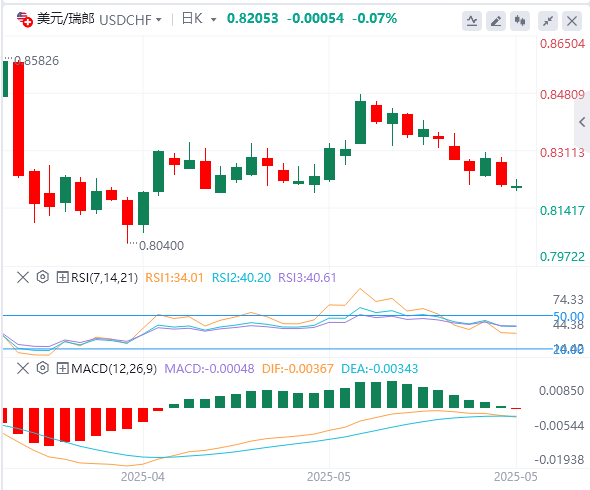The width and height of the screenshot is (590, 490).
Task: Click the percent change -0.07%
Action: point(374,18)
